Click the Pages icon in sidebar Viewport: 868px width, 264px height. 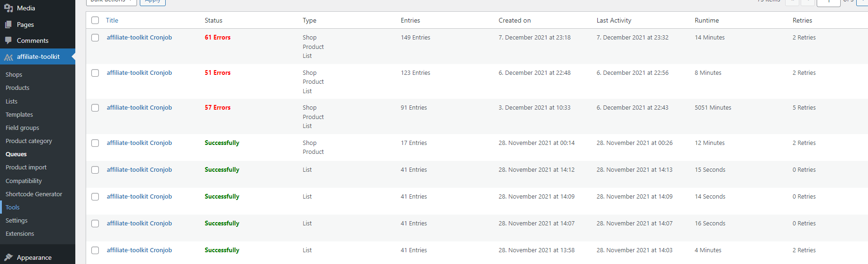pyautogui.click(x=8, y=24)
